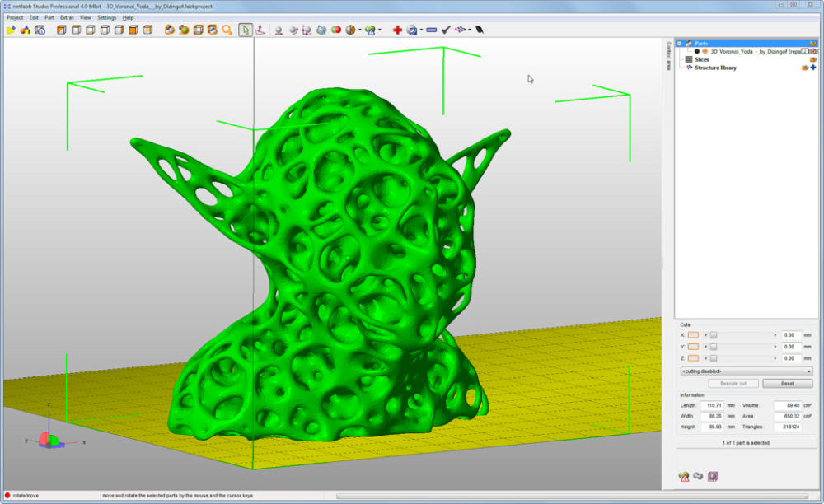
Task: Open dropdown arrow beside quartered sphere icon
Action: (x=360, y=30)
